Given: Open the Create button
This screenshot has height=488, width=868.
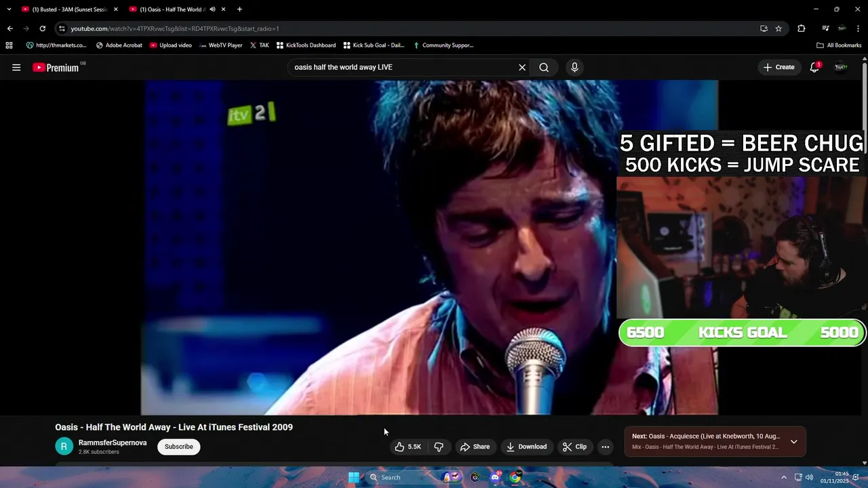Looking at the screenshot, I should (778, 67).
